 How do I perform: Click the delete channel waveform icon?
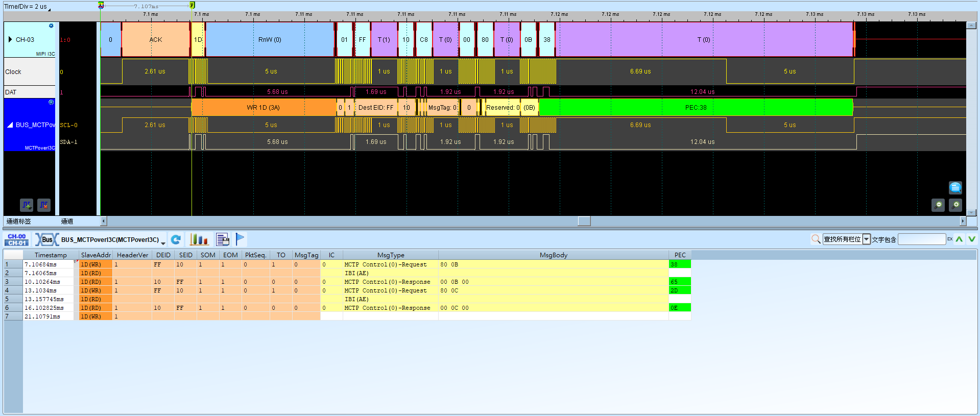point(44,205)
